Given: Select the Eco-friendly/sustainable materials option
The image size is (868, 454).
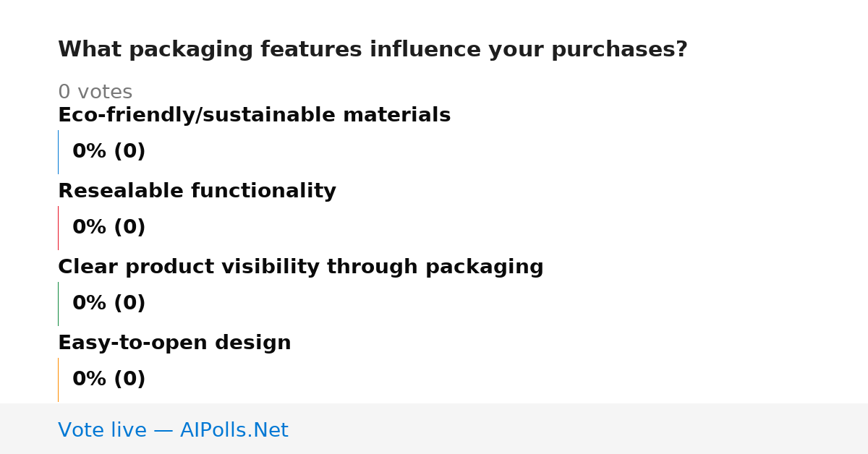Looking at the screenshot, I should click(x=254, y=115).
